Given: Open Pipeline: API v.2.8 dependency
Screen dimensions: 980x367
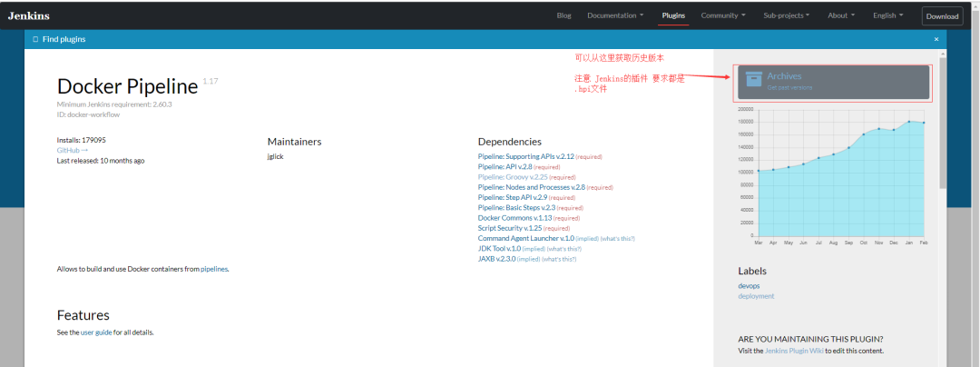Looking at the screenshot, I should [x=505, y=167].
